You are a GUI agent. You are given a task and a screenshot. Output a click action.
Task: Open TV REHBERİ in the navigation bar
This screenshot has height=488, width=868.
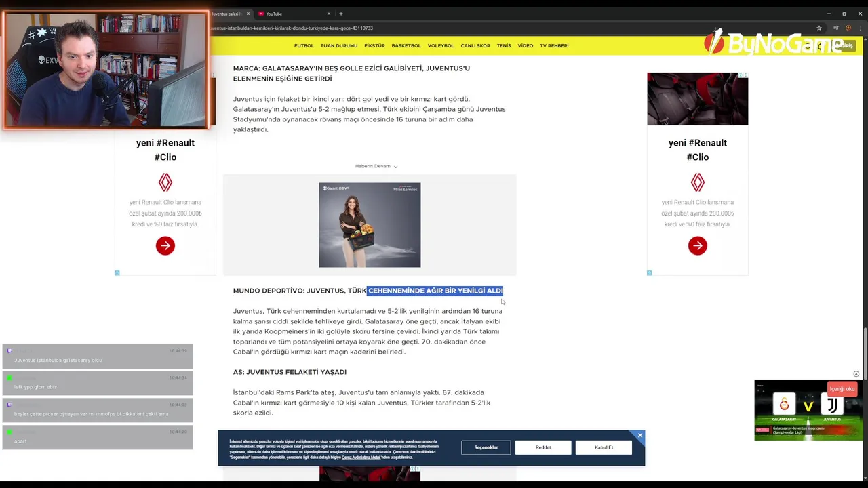pyautogui.click(x=554, y=46)
